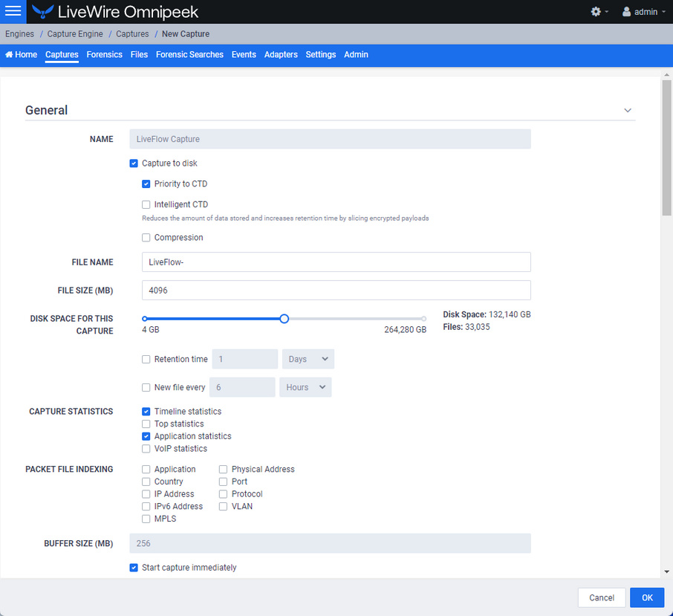Click the LiveWire Omnipeek bird logo
This screenshot has height=616, width=673.
42,12
